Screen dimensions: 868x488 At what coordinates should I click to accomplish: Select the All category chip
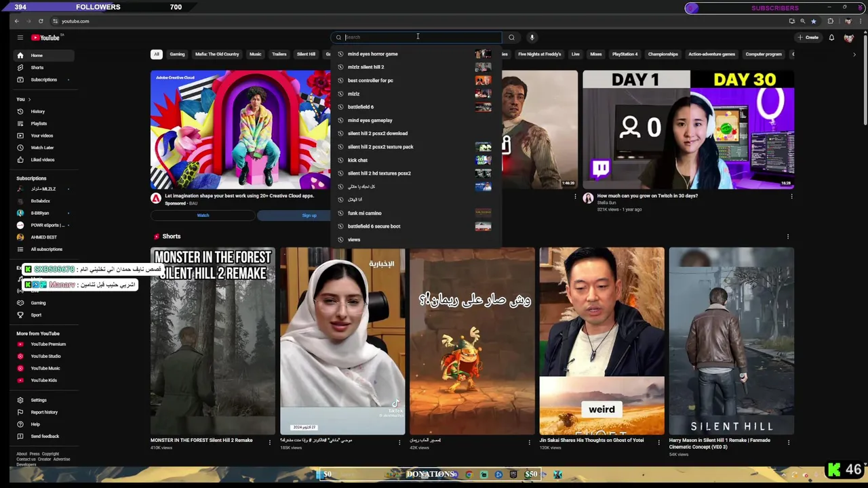pos(157,54)
